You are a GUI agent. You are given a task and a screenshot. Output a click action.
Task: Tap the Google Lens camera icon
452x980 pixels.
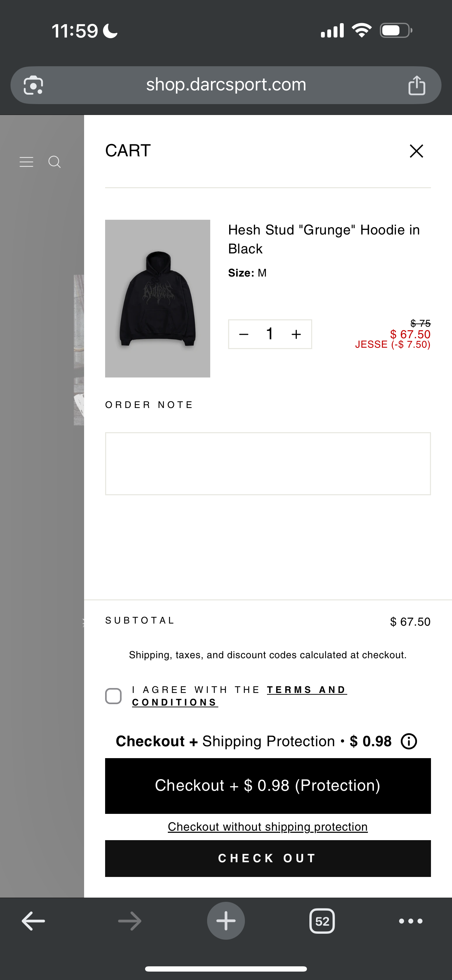[33, 85]
